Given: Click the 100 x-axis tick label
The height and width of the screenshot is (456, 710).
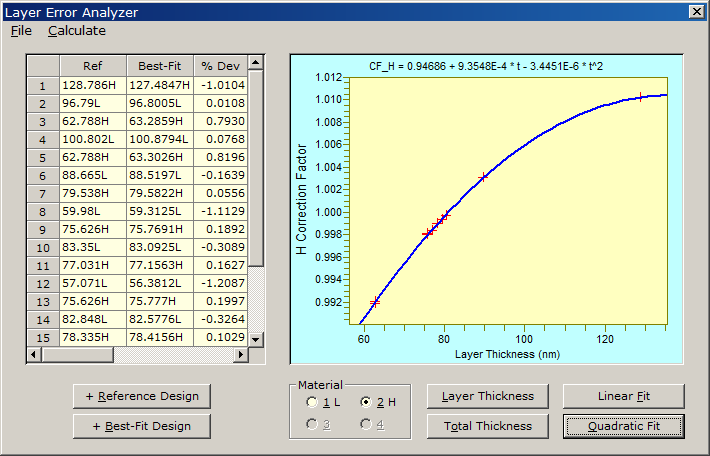Looking at the screenshot, I should coord(524,339).
